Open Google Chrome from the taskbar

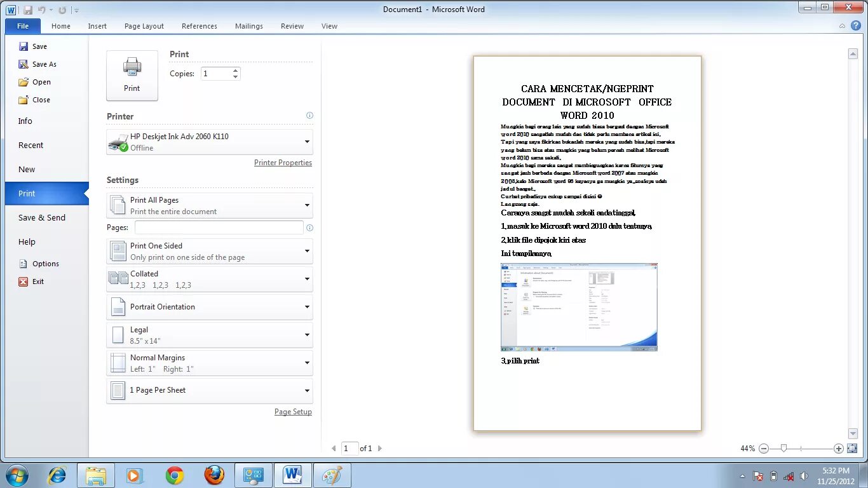point(175,475)
